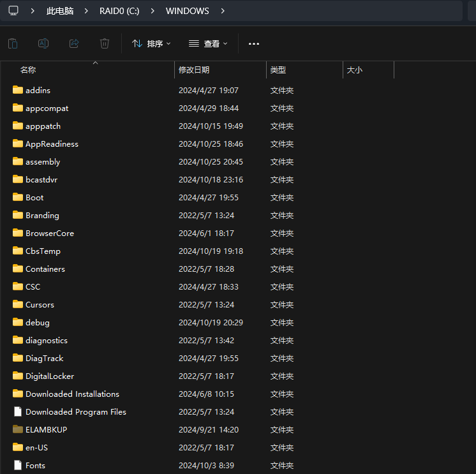476x474 pixels.
Task: Click date 2024/10/19 19:18 for CbsTemp
Action: click(211, 251)
